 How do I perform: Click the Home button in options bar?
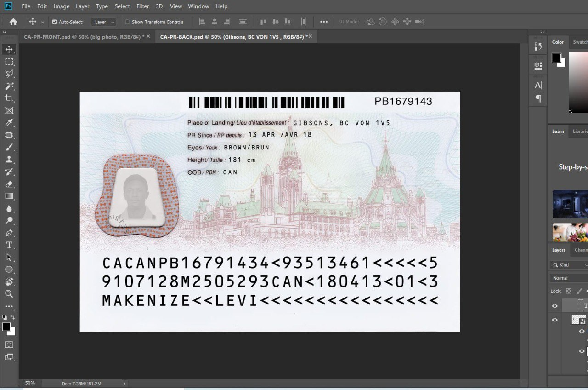(x=13, y=22)
